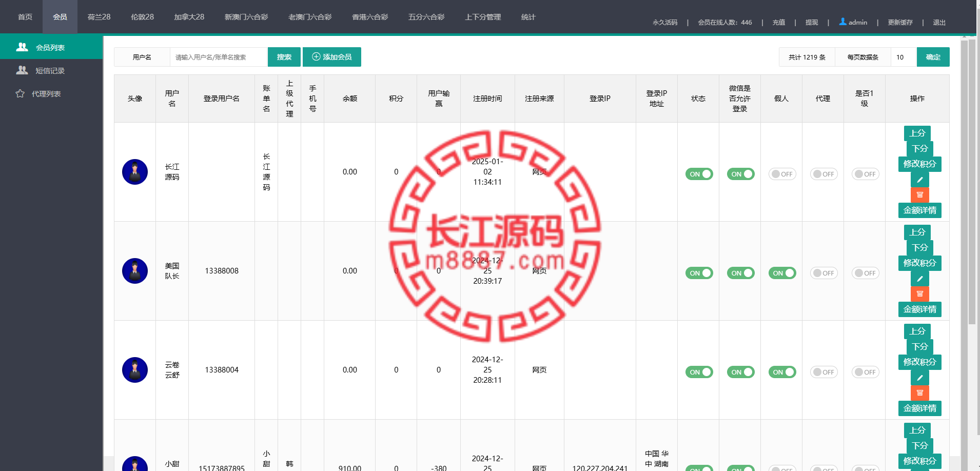Click edit pencil icon for 长江源码 row
The height and width of the screenshot is (471, 980).
[x=920, y=180]
